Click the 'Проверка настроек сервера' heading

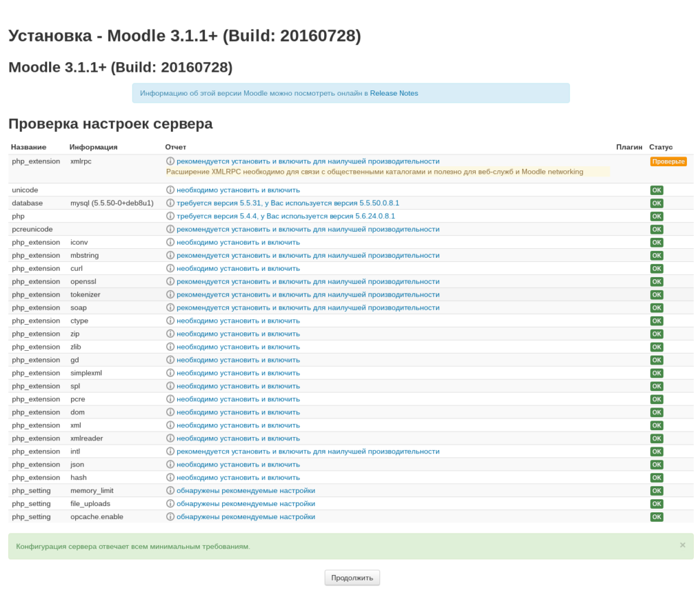[111, 124]
